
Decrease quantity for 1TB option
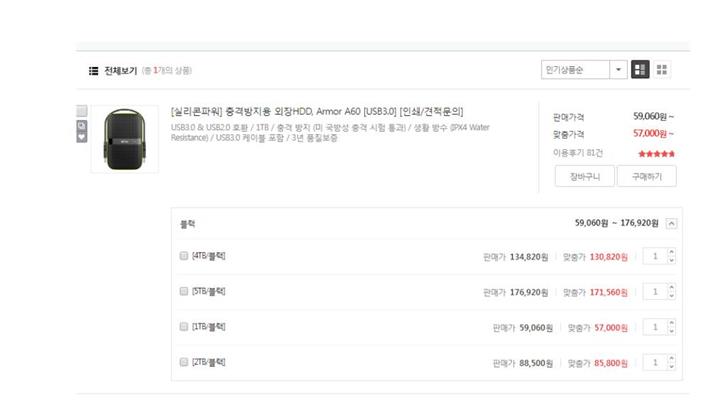[671, 331]
